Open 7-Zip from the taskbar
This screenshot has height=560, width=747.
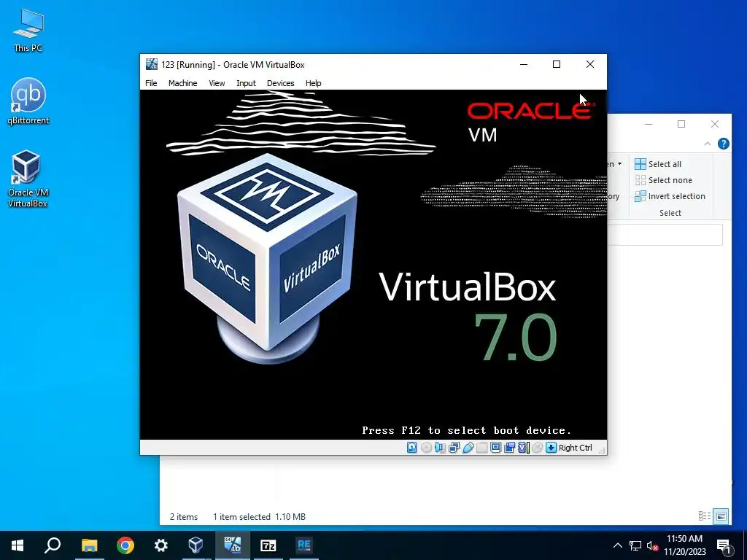point(268,545)
